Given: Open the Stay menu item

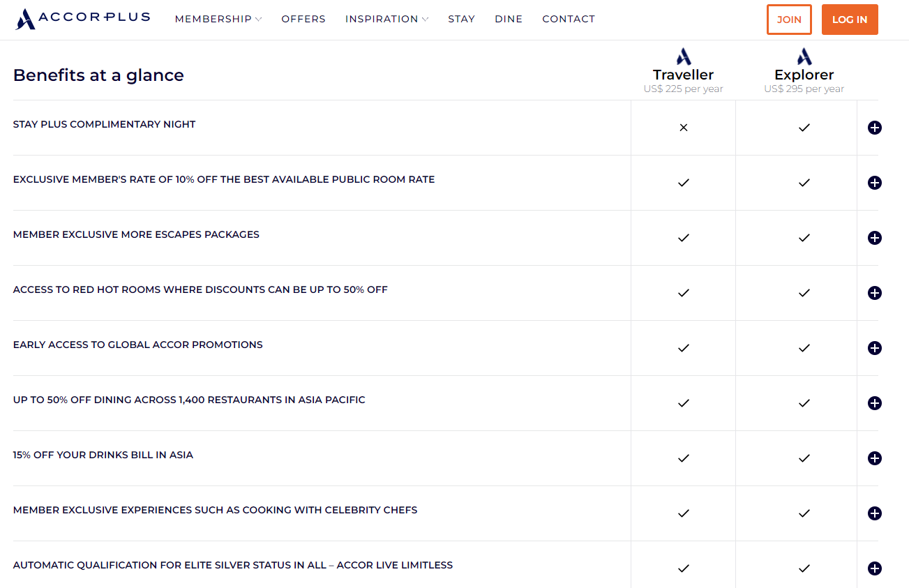Looking at the screenshot, I should (x=461, y=20).
